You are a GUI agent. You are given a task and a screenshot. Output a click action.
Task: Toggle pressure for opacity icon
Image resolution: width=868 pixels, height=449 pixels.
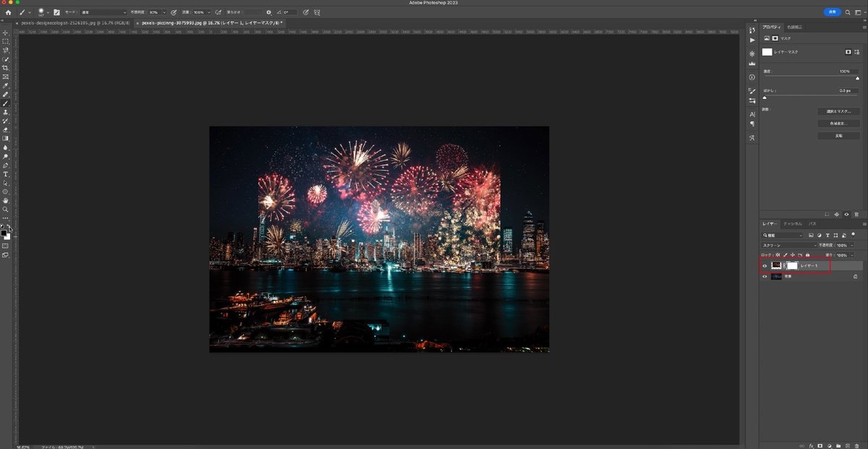(173, 12)
